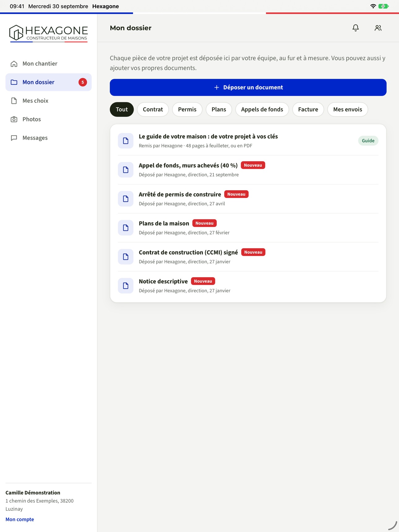
Task: Click Déposer un document button
Action: pyautogui.click(x=248, y=88)
